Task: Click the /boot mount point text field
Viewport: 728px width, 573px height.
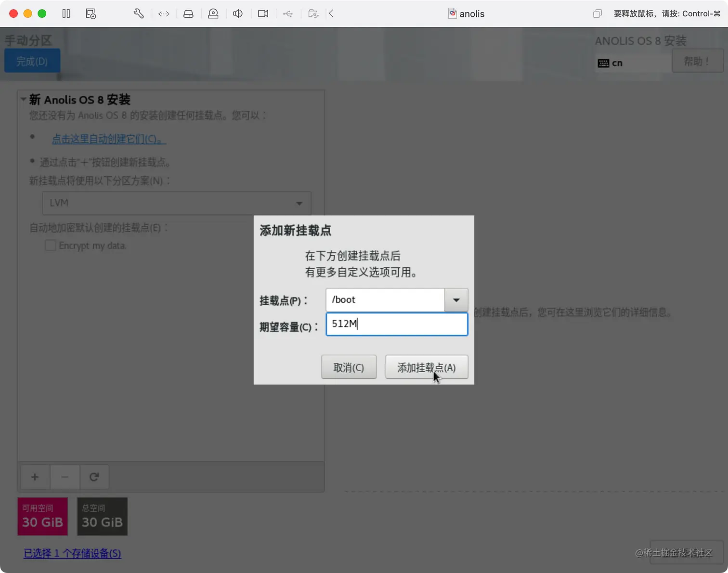Action: 385,300
